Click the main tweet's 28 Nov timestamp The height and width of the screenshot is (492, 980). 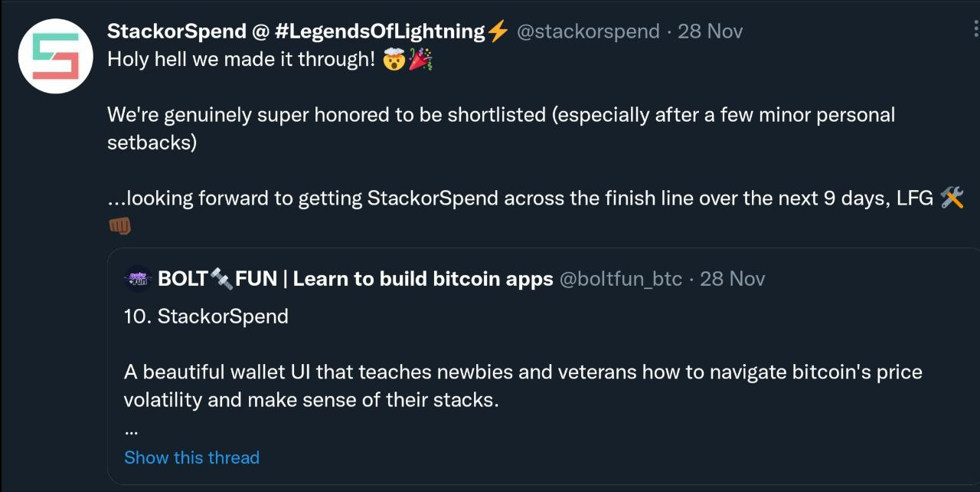click(x=710, y=31)
